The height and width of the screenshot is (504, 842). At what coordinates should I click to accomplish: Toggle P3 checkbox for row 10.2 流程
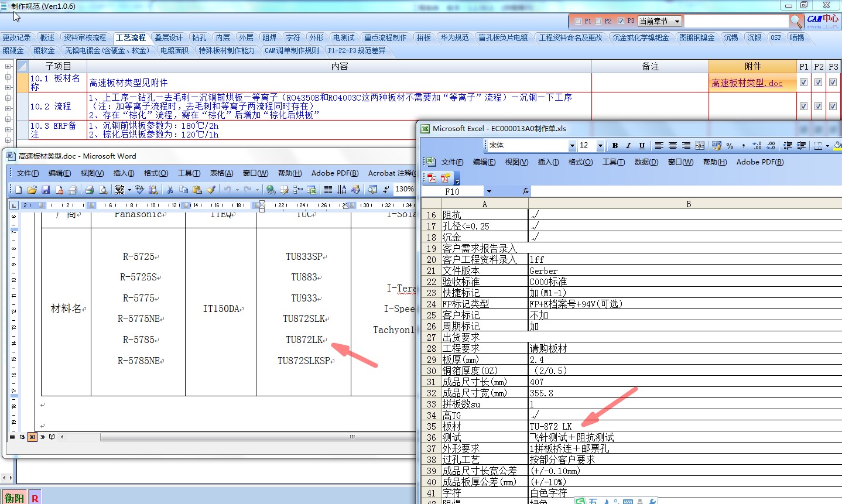(x=833, y=107)
